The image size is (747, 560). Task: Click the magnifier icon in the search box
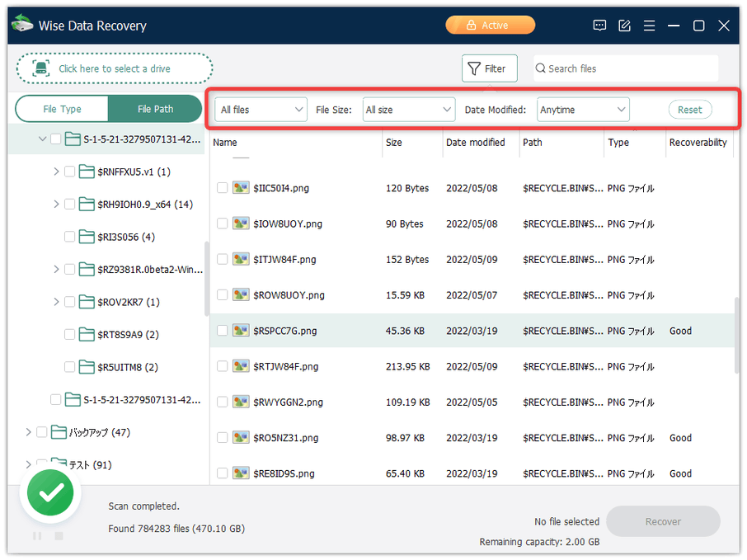[540, 68]
